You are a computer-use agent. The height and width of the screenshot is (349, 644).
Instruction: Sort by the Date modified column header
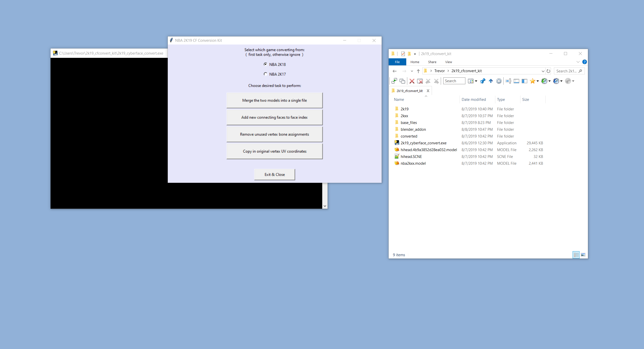point(477,99)
